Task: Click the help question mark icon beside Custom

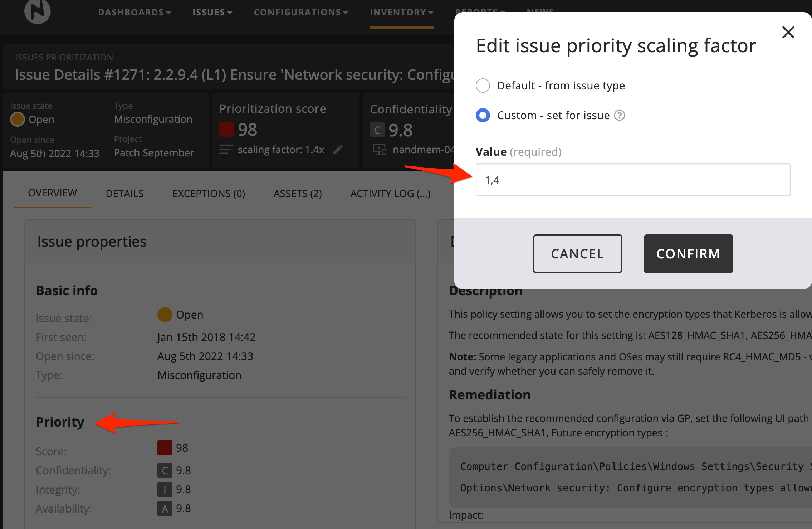Action: [619, 115]
